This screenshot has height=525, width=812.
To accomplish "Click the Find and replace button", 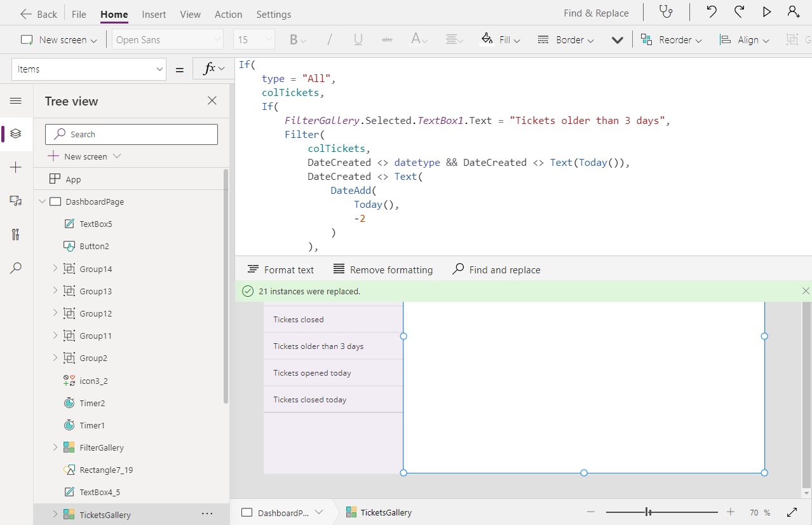I will 496,269.
